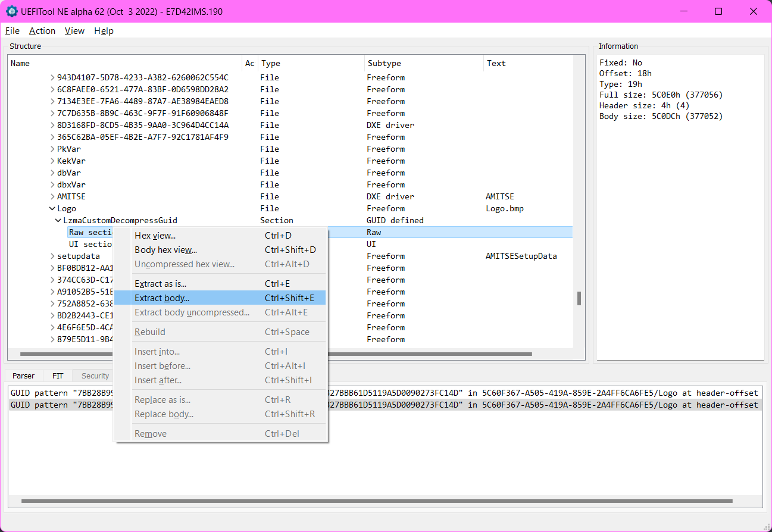Image resolution: width=772 pixels, height=532 pixels.
Task: Click the Name column header
Action: (20, 63)
